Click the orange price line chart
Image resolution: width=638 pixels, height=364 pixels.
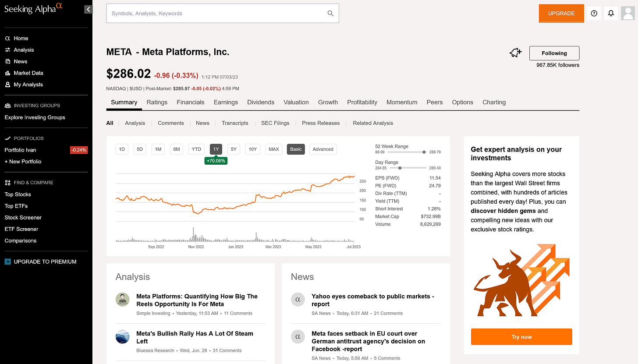pos(235,195)
